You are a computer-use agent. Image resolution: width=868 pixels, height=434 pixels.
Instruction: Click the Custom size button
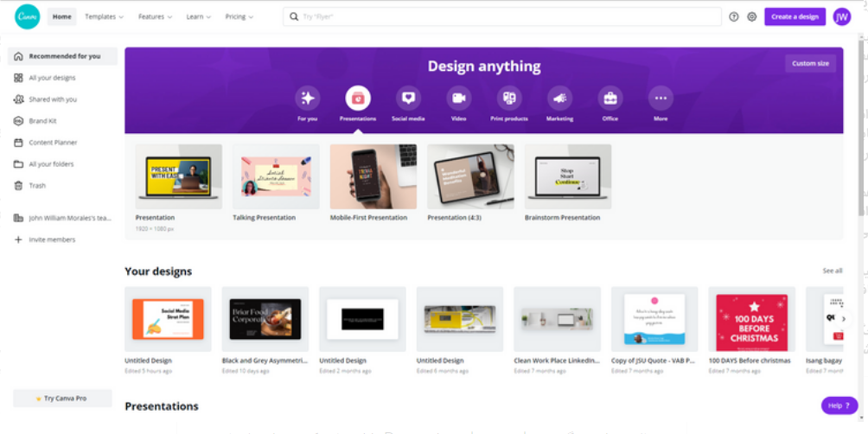coord(810,63)
